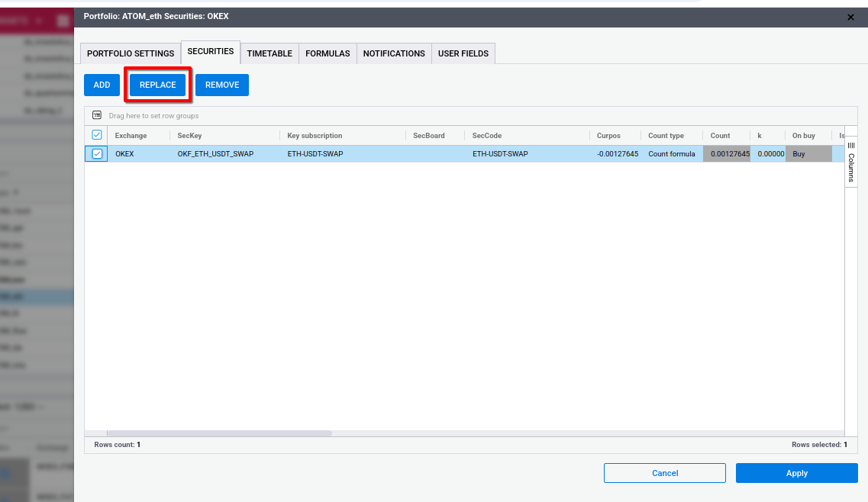The width and height of the screenshot is (868, 502).
Task: Apply the portfolio changes
Action: [x=796, y=473]
